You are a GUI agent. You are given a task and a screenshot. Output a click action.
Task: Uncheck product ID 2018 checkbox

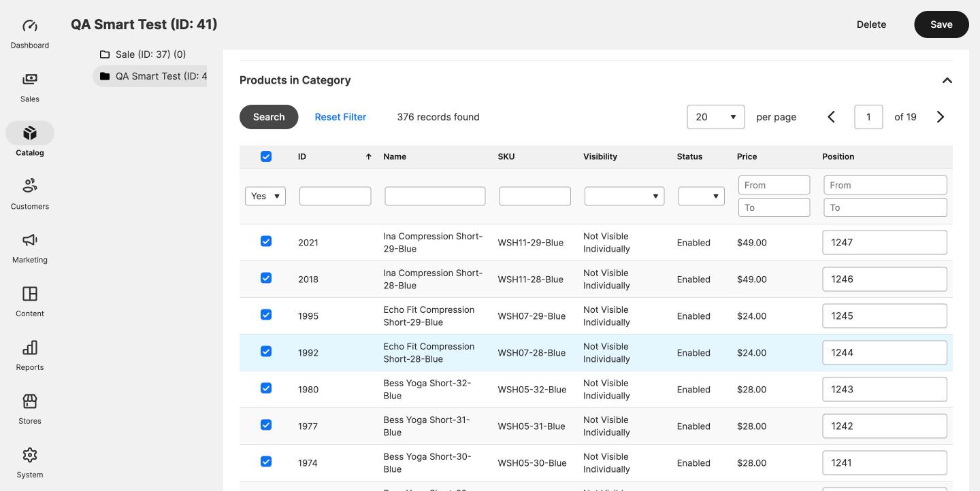266,278
